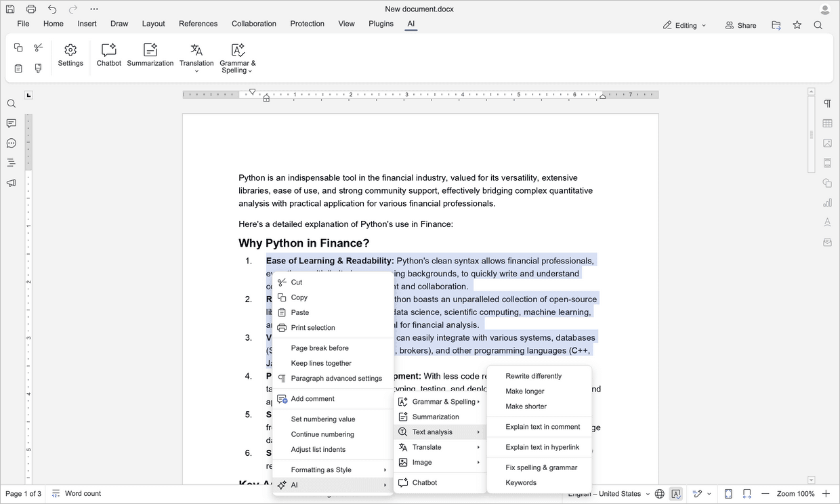Open Header and footer settings icon
The height and width of the screenshot is (504, 840).
pos(827,163)
